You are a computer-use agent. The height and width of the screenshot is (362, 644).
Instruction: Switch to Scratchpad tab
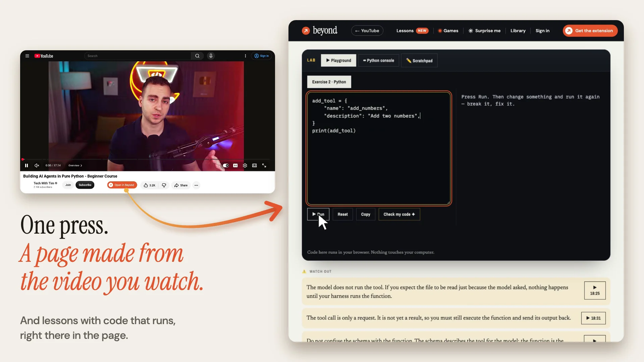point(419,61)
